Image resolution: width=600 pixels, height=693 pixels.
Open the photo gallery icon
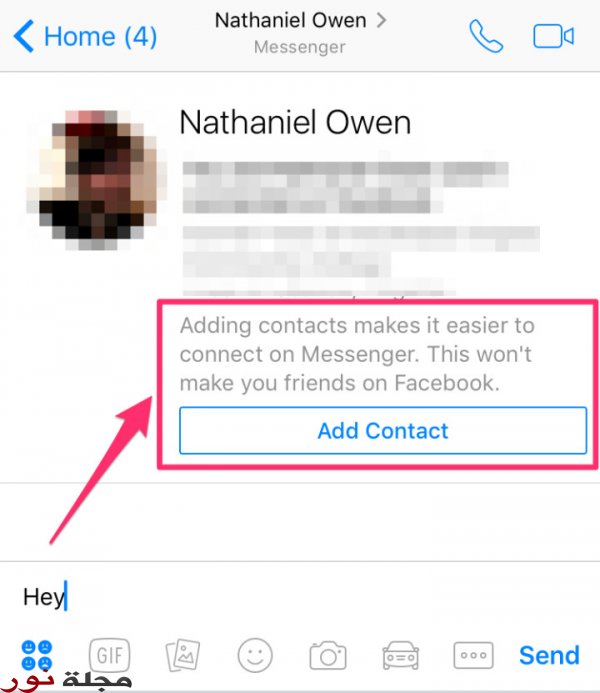pyautogui.click(x=182, y=655)
